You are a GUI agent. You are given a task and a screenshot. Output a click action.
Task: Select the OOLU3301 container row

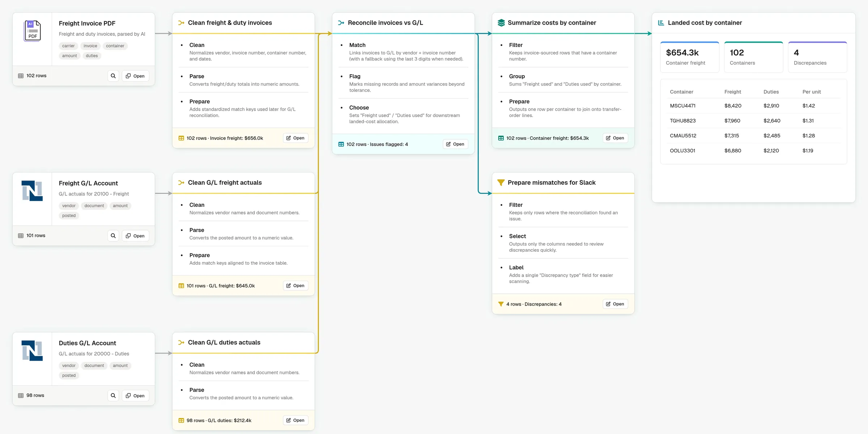tap(753, 151)
